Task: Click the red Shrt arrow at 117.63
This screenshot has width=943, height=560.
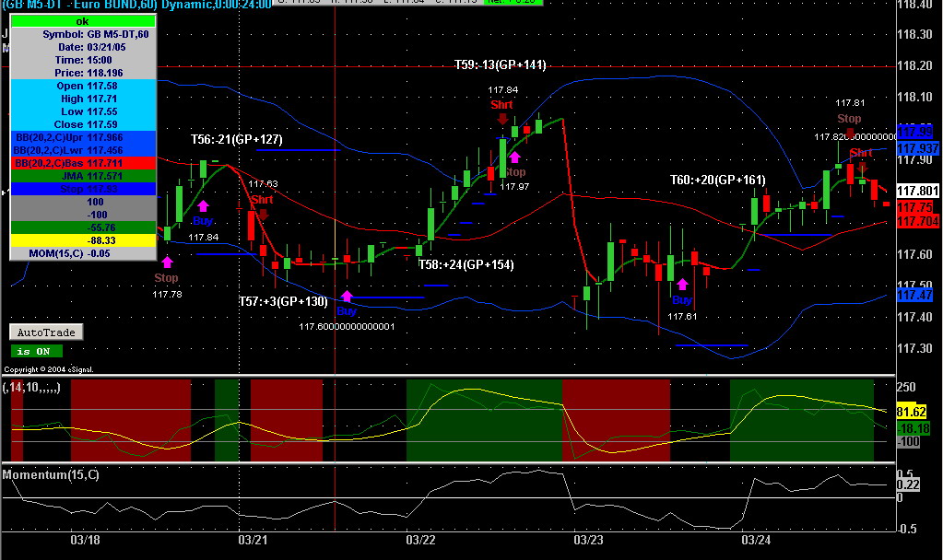Action: pyautogui.click(x=263, y=214)
